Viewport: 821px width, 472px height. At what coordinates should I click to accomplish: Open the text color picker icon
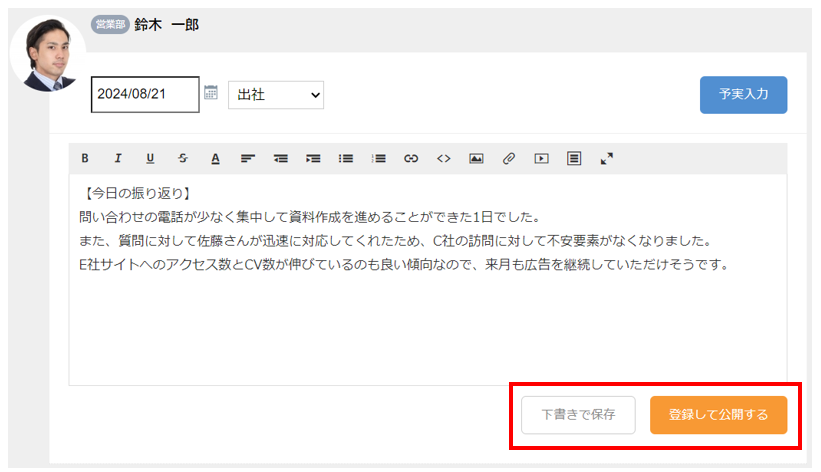click(215, 158)
